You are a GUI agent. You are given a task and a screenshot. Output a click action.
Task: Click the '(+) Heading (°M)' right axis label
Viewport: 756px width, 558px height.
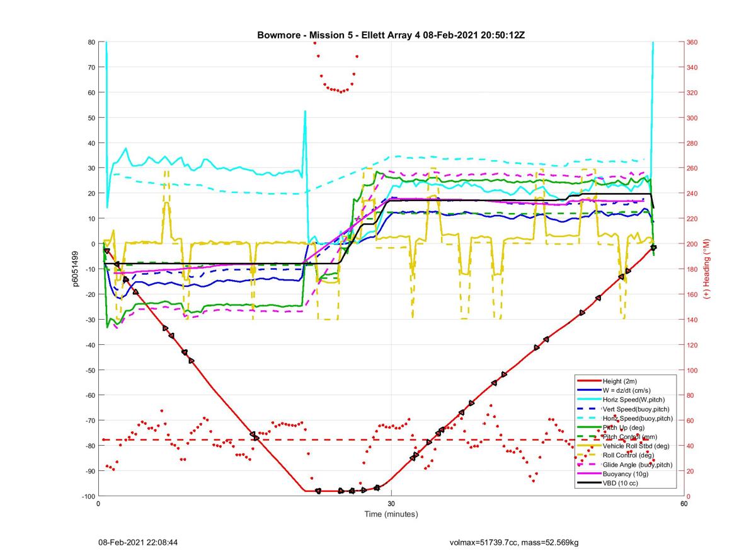[x=706, y=269]
